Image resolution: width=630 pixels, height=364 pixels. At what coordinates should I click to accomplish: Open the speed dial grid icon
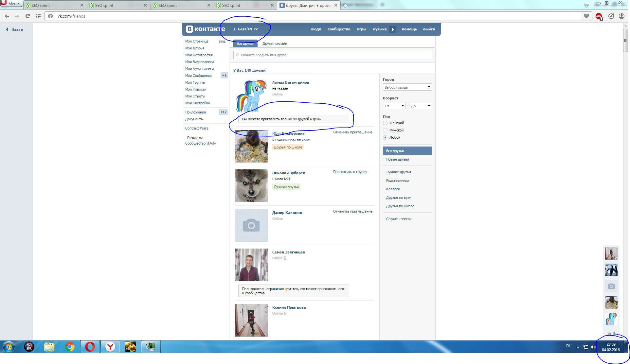pyautogui.click(x=38, y=16)
